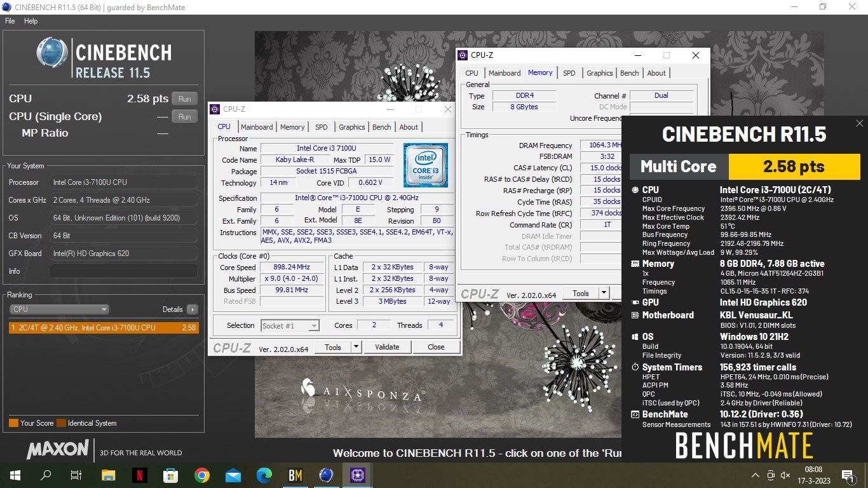
Task: Launch Google Chrome from the taskbar
Action: pyautogui.click(x=202, y=475)
